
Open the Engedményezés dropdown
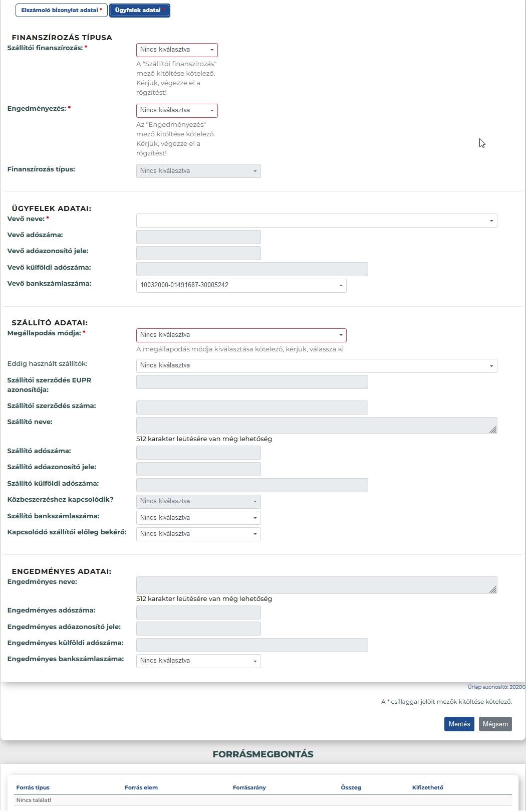click(177, 110)
